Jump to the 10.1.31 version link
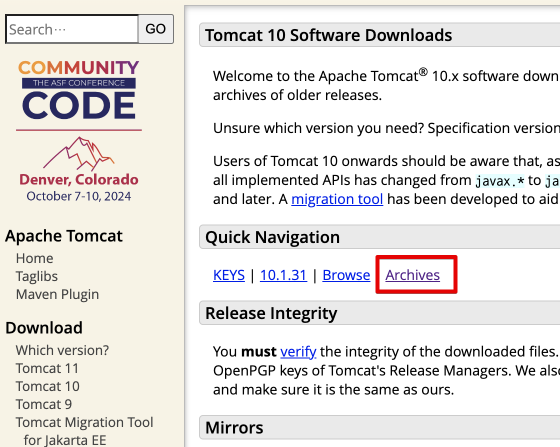Screen dimensions: 560x447 (284, 275)
